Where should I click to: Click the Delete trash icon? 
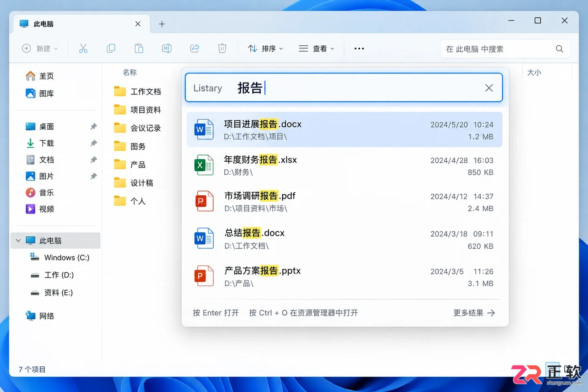point(222,49)
